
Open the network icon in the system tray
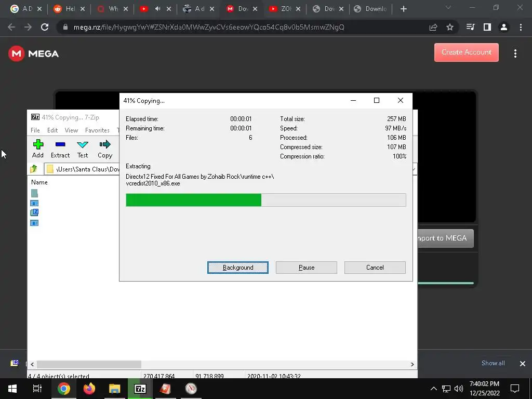click(446, 389)
